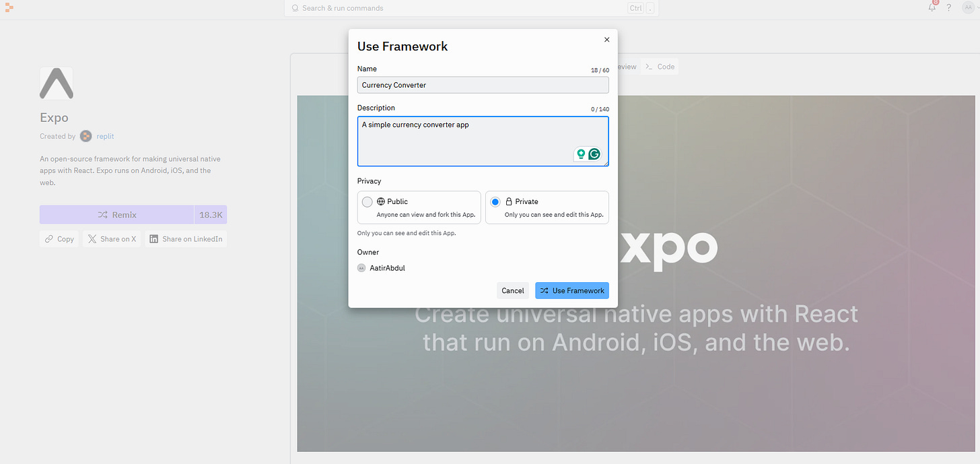
Task: Click the Search & run commands box
Action: [471, 8]
